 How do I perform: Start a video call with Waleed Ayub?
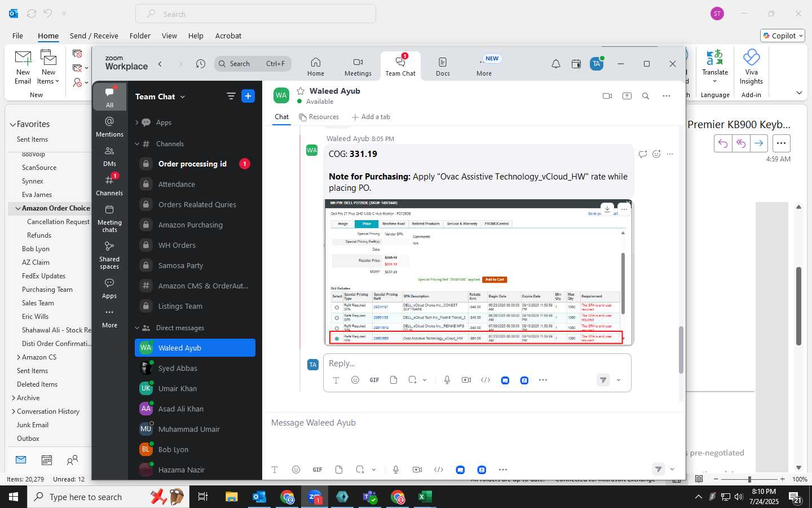(x=607, y=96)
